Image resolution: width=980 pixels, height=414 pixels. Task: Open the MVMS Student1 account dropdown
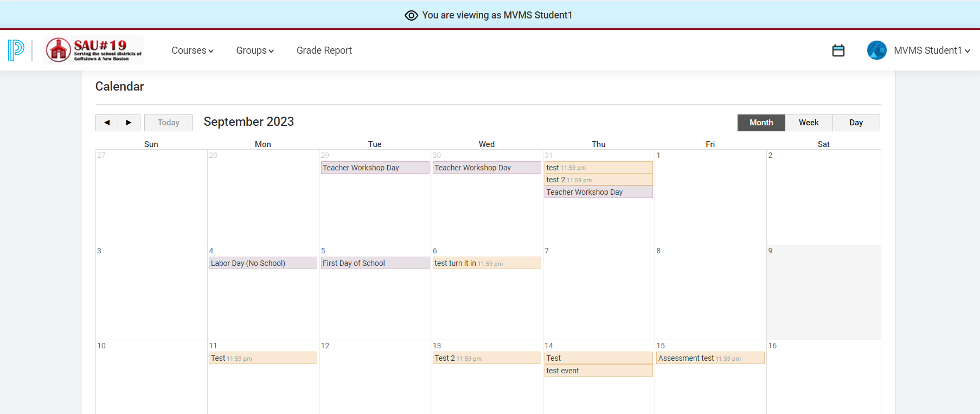tap(931, 50)
